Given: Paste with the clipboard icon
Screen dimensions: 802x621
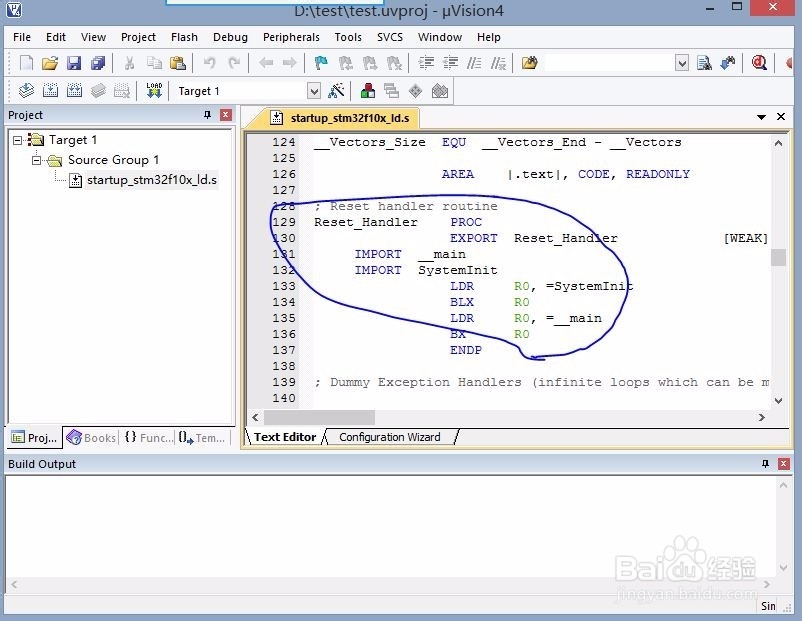Looking at the screenshot, I should tap(177, 63).
